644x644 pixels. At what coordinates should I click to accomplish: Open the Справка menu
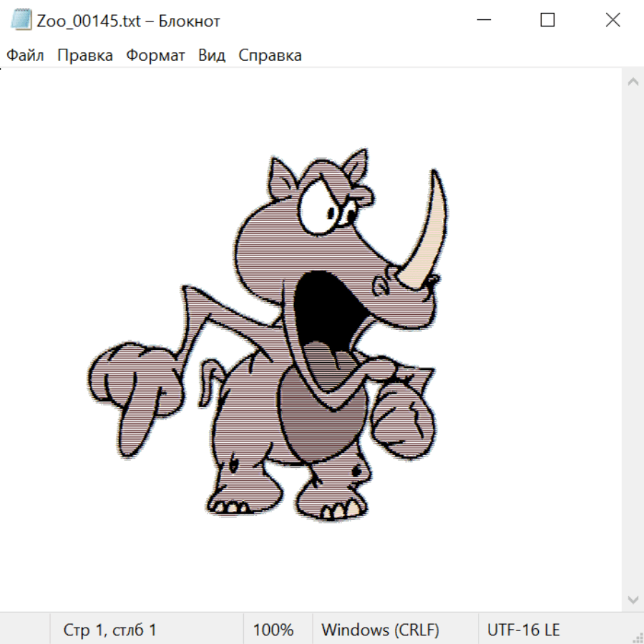(x=270, y=56)
